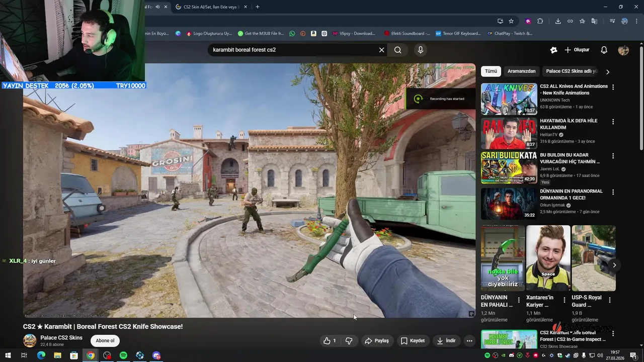Viewport: 644px width, 362px height.
Task: Open DÜNYANIN EN PARANORMAL ORMANINDA video thumbnail
Action: (x=509, y=204)
